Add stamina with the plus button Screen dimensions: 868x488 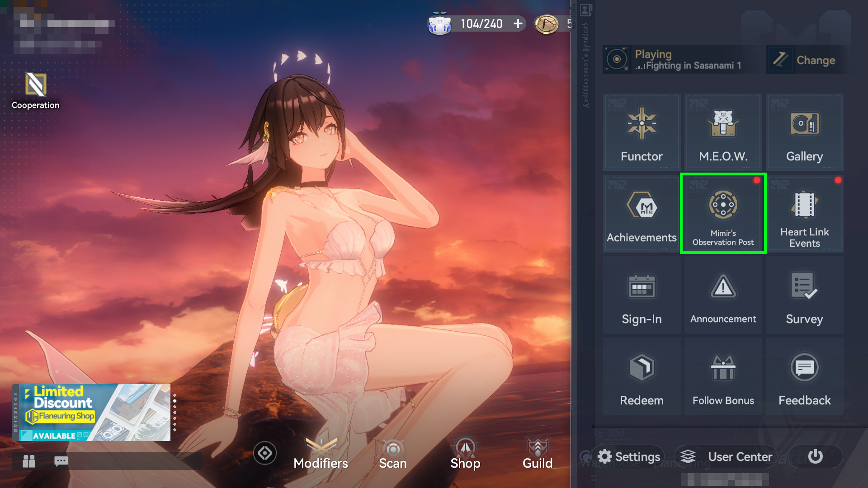point(518,23)
